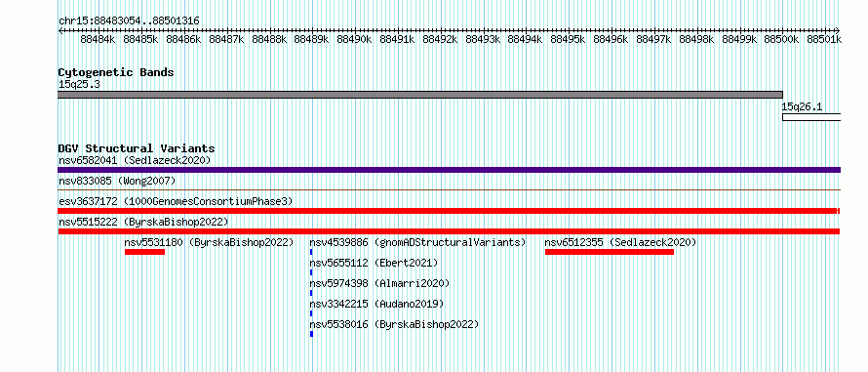Open esv3637172 (1000GenomesConsortiumPhase3) label
The height and width of the screenshot is (372, 868).
[176, 201]
